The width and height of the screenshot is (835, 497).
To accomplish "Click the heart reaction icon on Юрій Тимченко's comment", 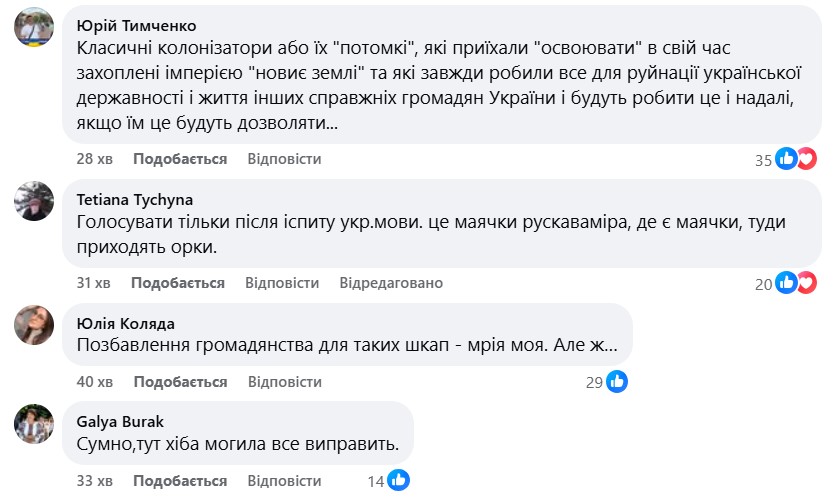I will [x=806, y=159].
